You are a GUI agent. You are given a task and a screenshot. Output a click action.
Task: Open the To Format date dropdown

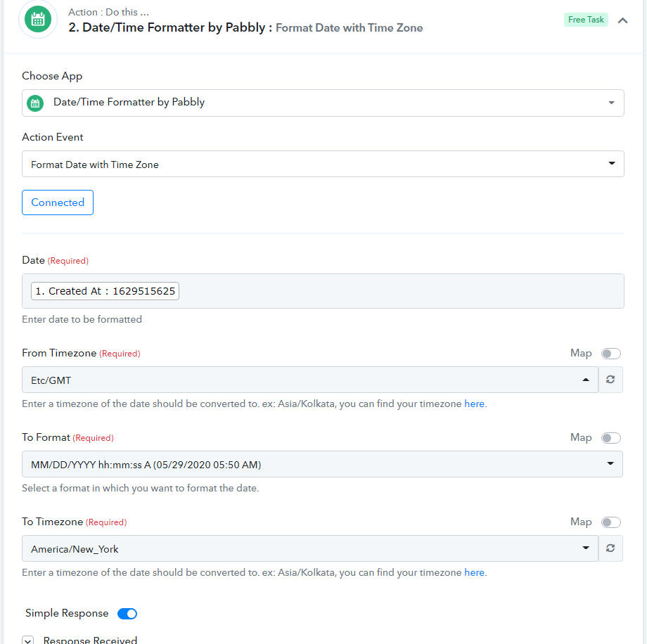pos(322,464)
